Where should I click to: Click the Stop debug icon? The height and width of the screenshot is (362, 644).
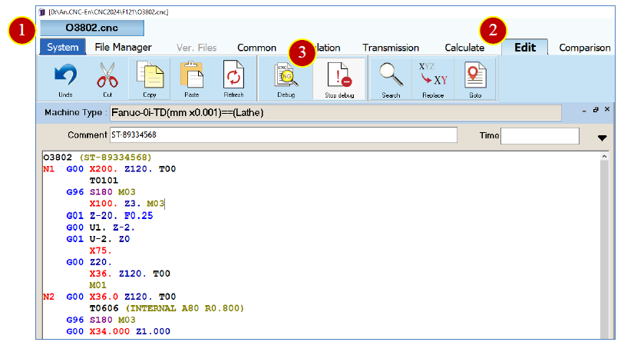[x=339, y=75]
